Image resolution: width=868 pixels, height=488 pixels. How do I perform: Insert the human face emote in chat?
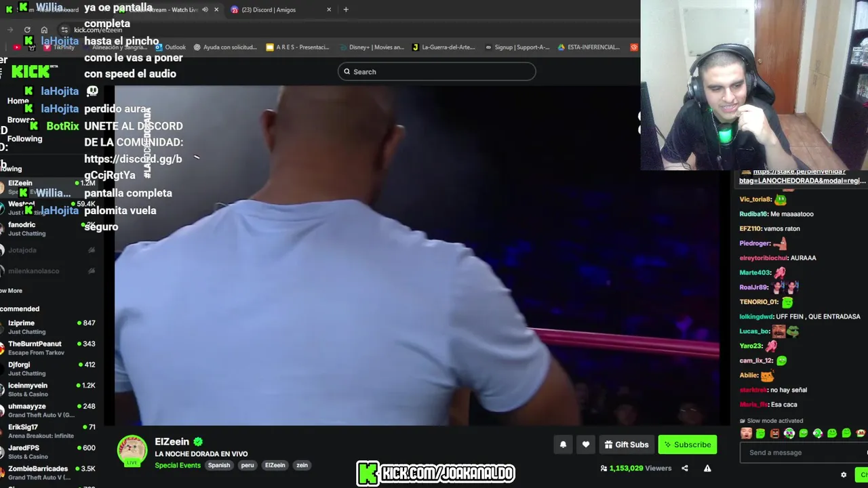(747, 434)
